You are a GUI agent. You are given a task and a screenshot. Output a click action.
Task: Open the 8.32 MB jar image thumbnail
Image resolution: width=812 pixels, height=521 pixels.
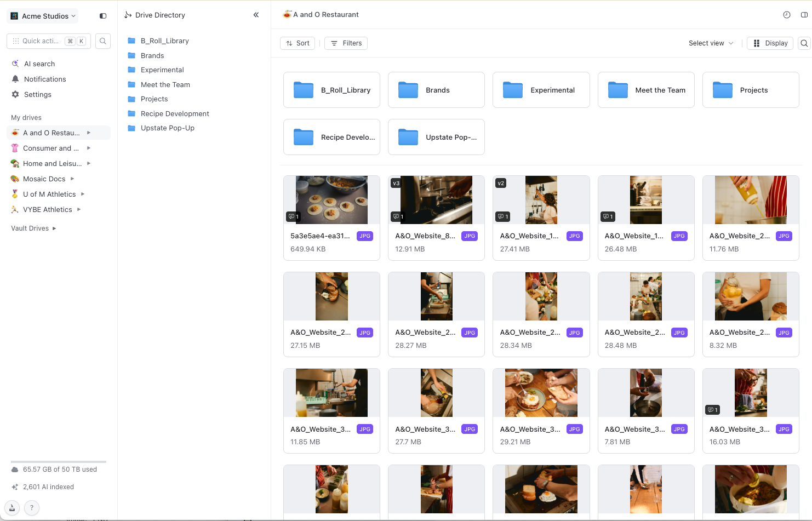tap(751, 296)
